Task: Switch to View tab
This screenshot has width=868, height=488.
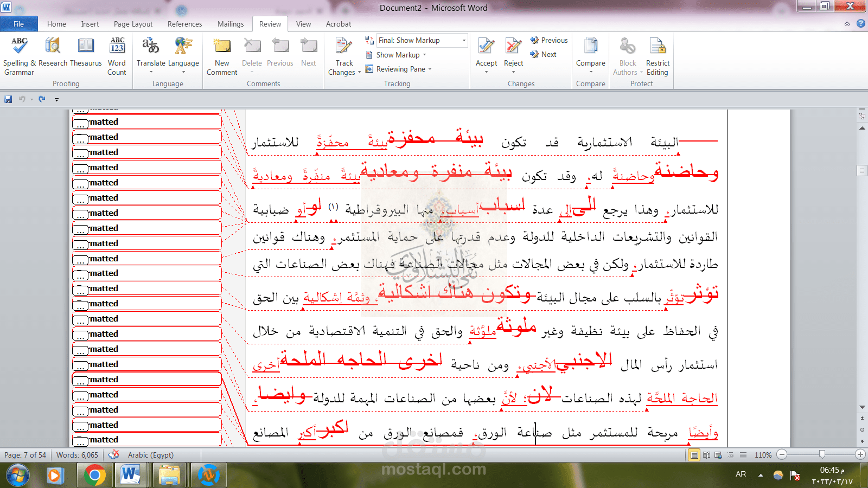Action: click(x=303, y=24)
